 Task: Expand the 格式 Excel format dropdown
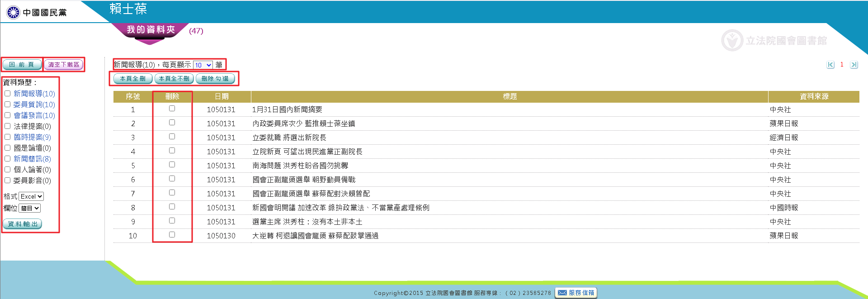point(31,196)
